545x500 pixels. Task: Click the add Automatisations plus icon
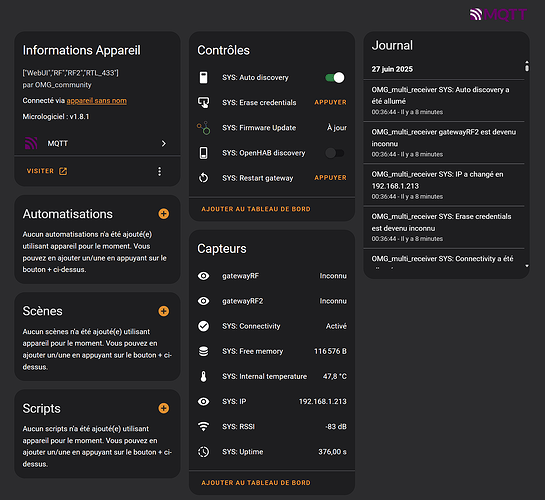164,214
